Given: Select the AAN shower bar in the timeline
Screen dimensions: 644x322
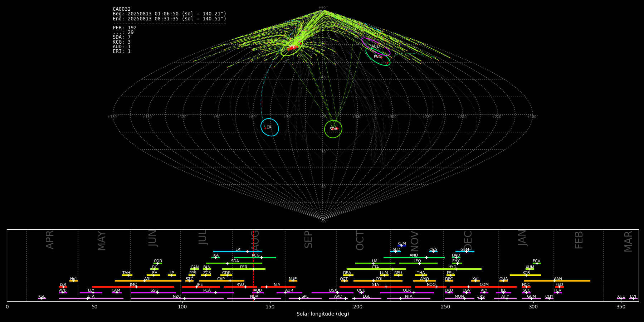Looking at the screenshot, I should coord(557,281).
